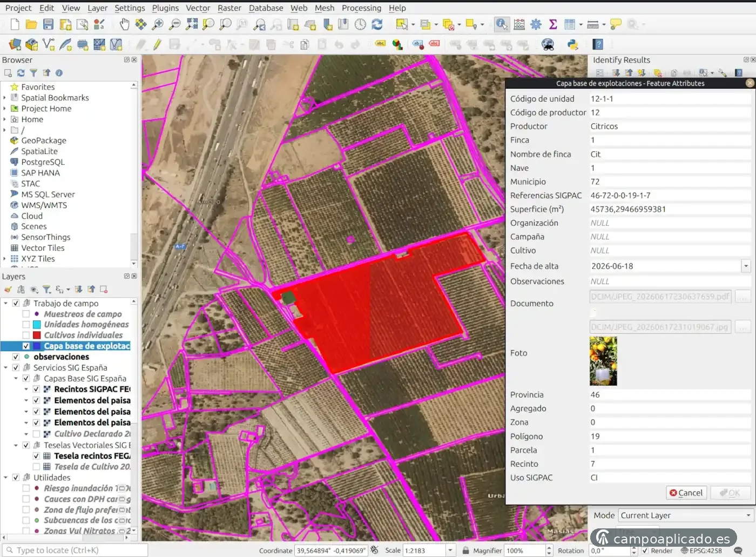The width and height of the screenshot is (756, 557).
Task: Open the Layer menu
Action: coord(98,8)
